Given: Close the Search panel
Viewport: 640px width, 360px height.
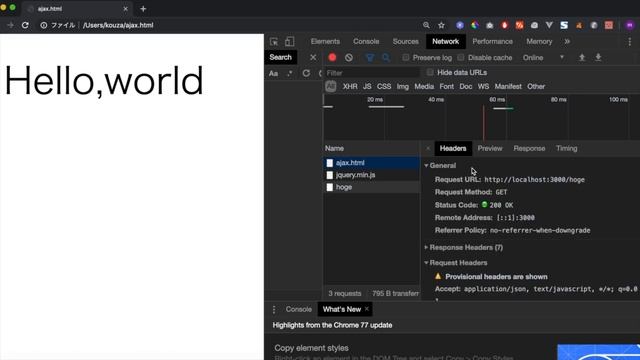Looking at the screenshot, I should click(x=313, y=58).
